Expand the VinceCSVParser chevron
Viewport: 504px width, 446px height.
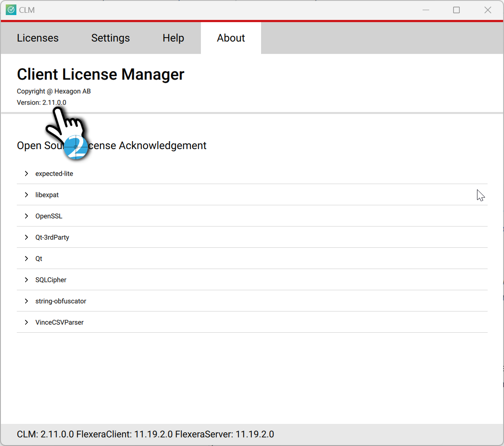pyautogui.click(x=27, y=322)
